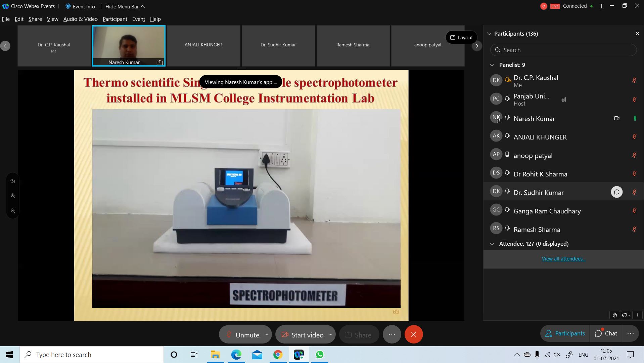Collapse the Attendee: 127 section

tap(492, 244)
